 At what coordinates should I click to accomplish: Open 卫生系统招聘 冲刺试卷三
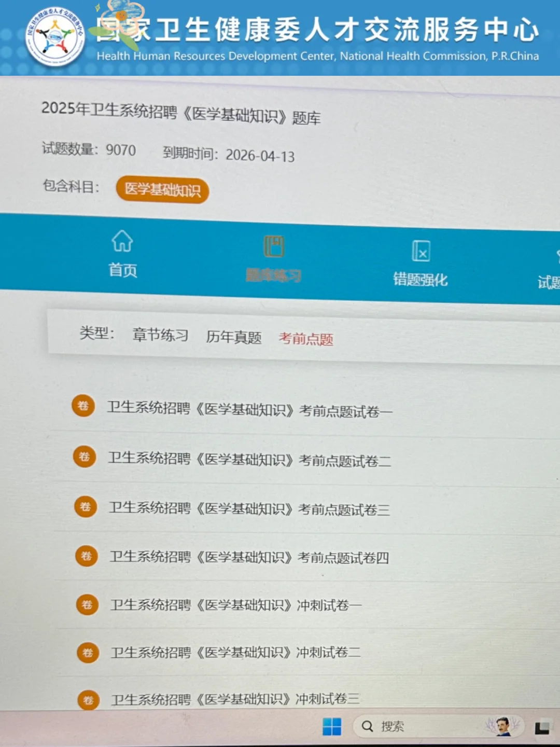pos(236,699)
